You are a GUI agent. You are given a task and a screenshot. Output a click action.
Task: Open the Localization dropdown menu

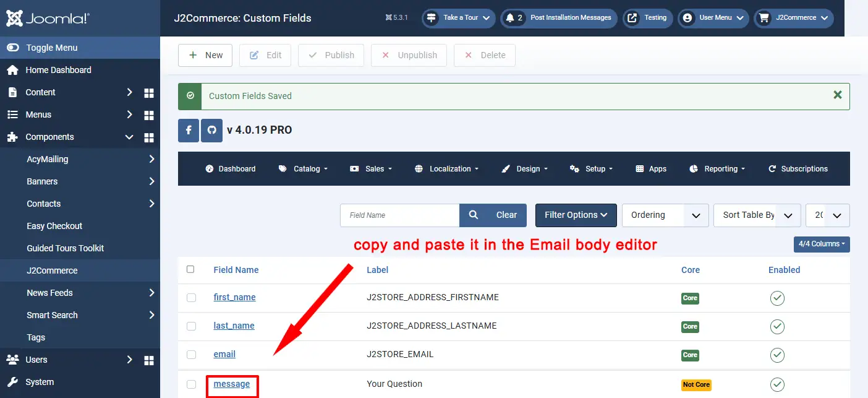click(x=447, y=169)
